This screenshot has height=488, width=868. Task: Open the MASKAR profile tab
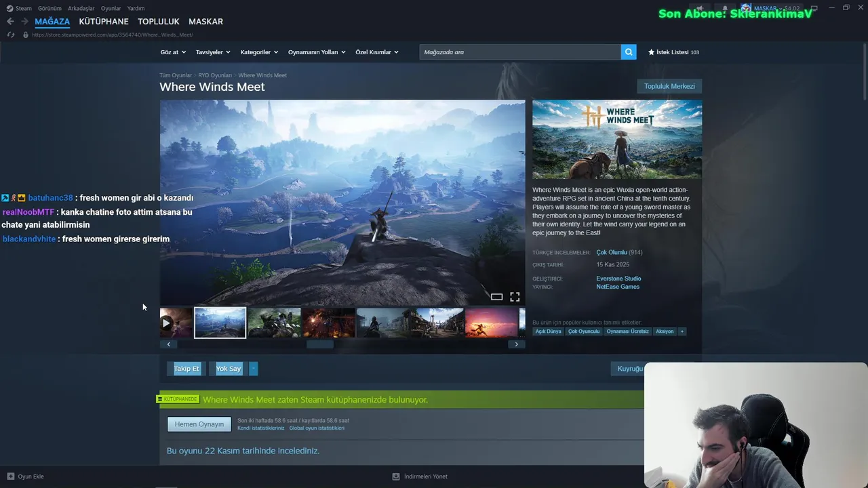tap(205, 22)
